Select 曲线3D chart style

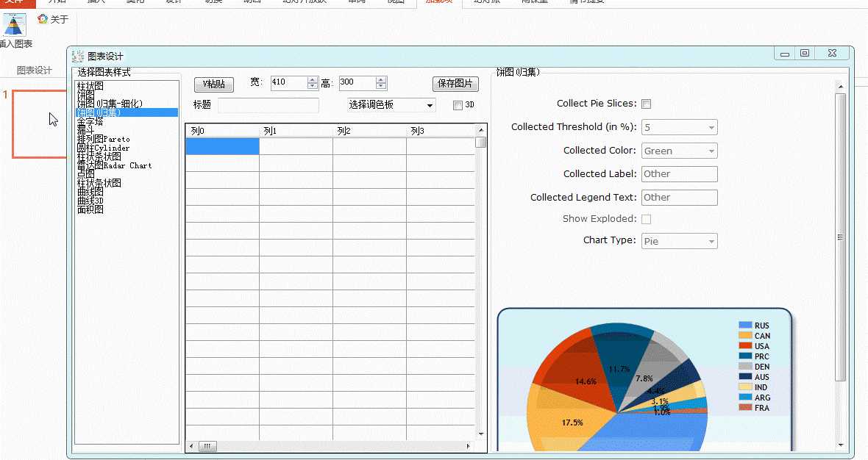coord(90,200)
